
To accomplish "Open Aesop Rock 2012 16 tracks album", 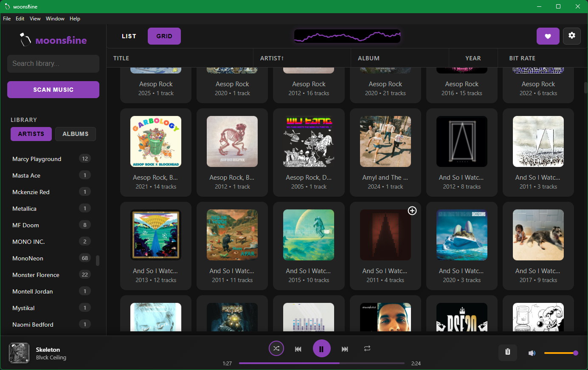I will pyautogui.click(x=309, y=85).
